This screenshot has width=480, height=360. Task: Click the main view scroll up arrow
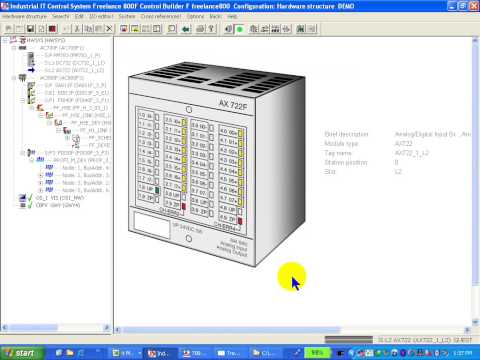point(476,40)
